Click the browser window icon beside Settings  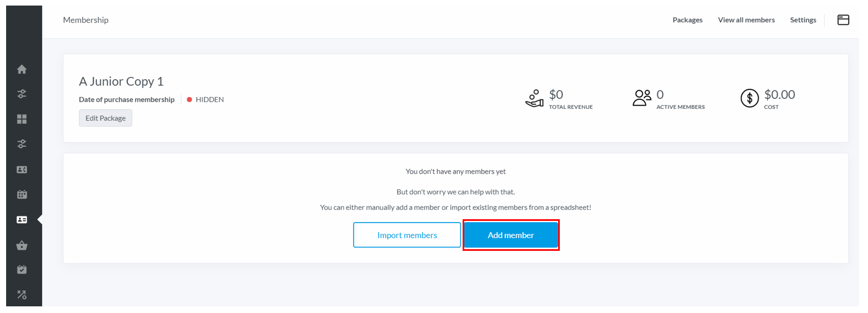(x=843, y=20)
